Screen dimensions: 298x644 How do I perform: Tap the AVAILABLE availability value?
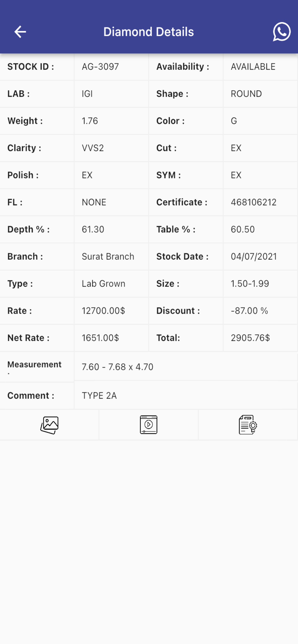253,67
